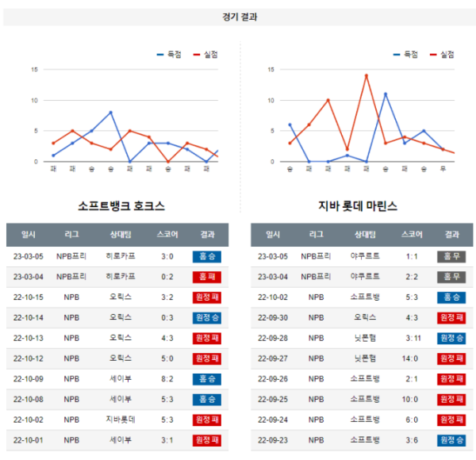Click 원정패 badge in 22-10-01 row
The image size is (476, 460).
pos(207,440)
